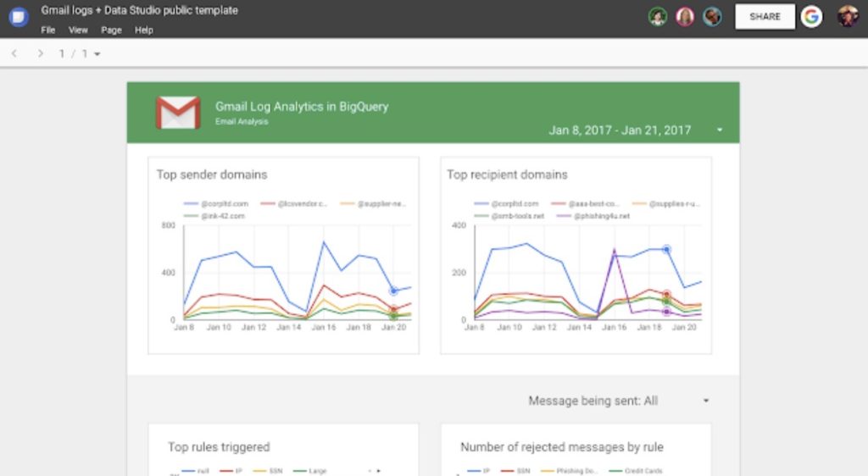Open the Page menu
The image size is (868, 476).
111,30
